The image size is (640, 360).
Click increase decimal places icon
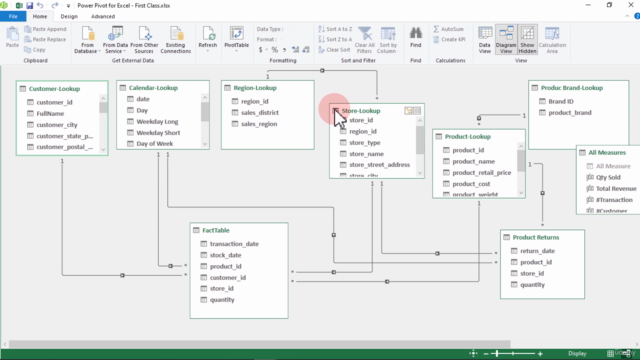click(x=295, y=50)
